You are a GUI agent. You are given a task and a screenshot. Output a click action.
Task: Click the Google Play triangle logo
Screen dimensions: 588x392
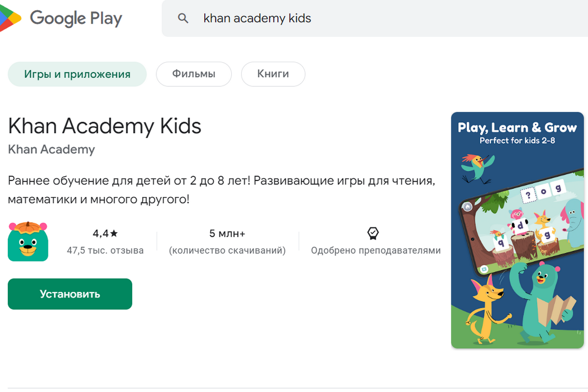pyautogui.click(x=10, y=18)
